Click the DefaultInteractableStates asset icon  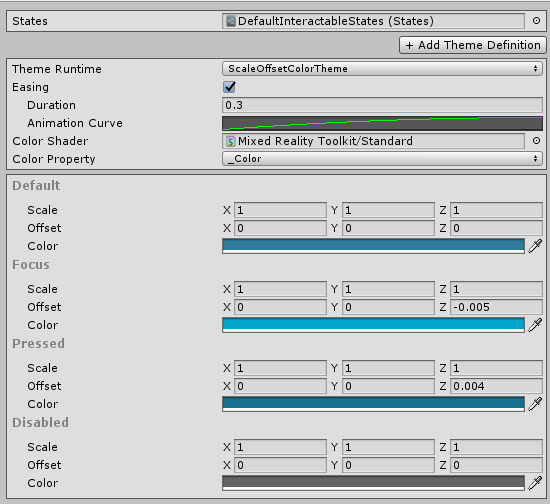(x=230, y=21)
